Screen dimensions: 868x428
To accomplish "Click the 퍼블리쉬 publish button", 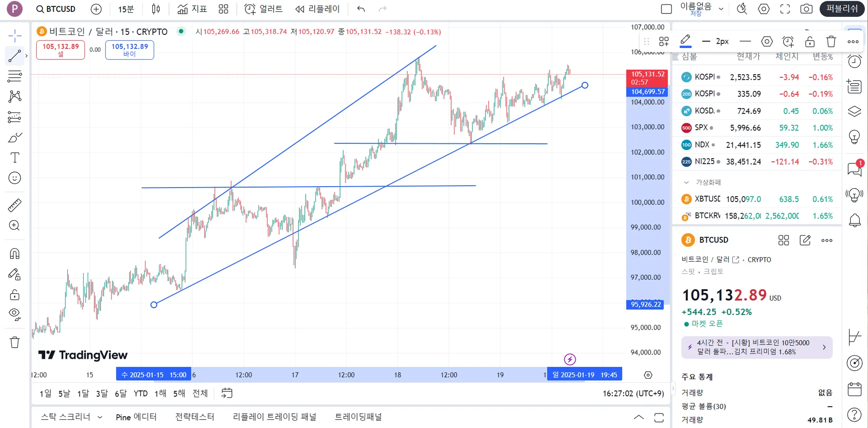I will (x=842, y=9).
